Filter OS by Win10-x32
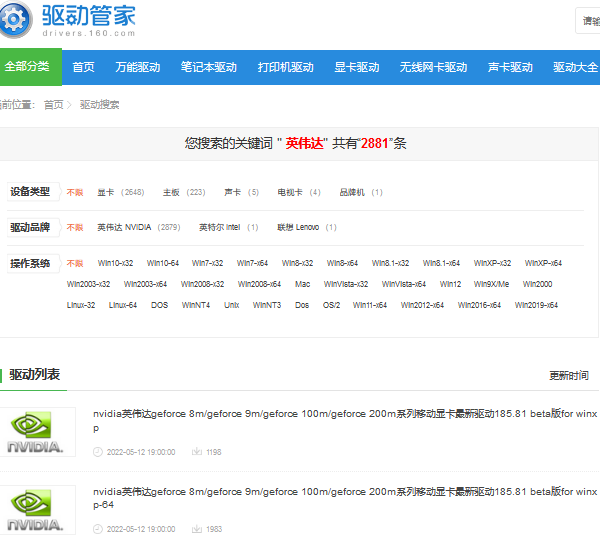This screenshot has height=547, width=600. 115,263
